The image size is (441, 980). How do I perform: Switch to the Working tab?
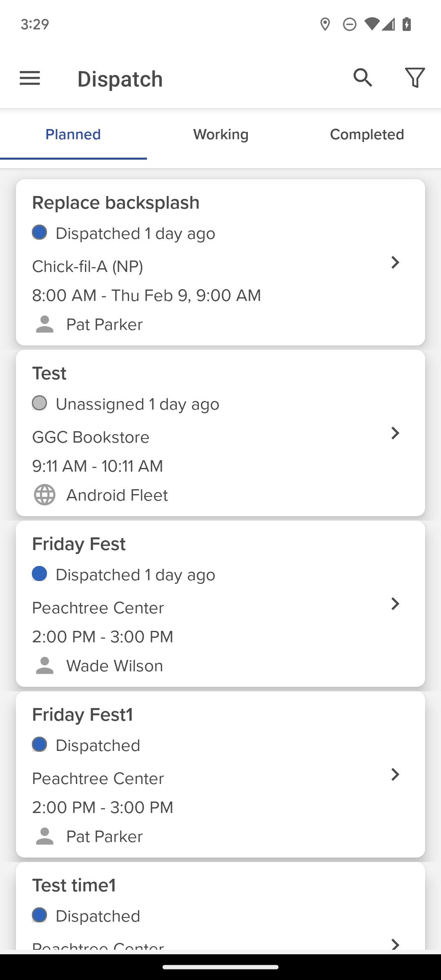(x=220, y=134)
